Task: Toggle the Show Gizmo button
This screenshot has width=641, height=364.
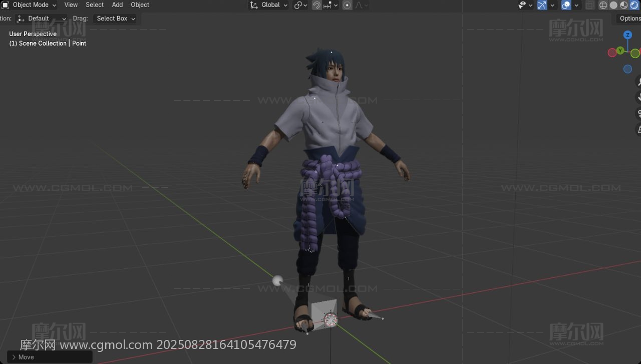Action: click(542, 5)
